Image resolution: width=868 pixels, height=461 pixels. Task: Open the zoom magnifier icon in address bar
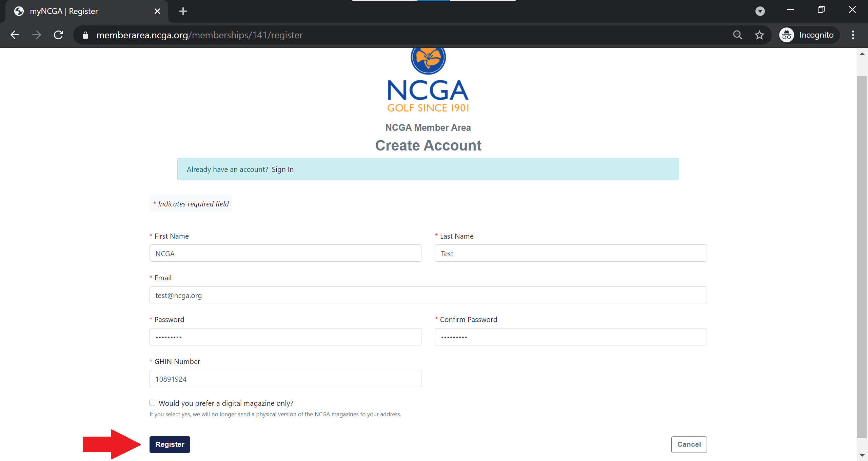click(737, 35)
